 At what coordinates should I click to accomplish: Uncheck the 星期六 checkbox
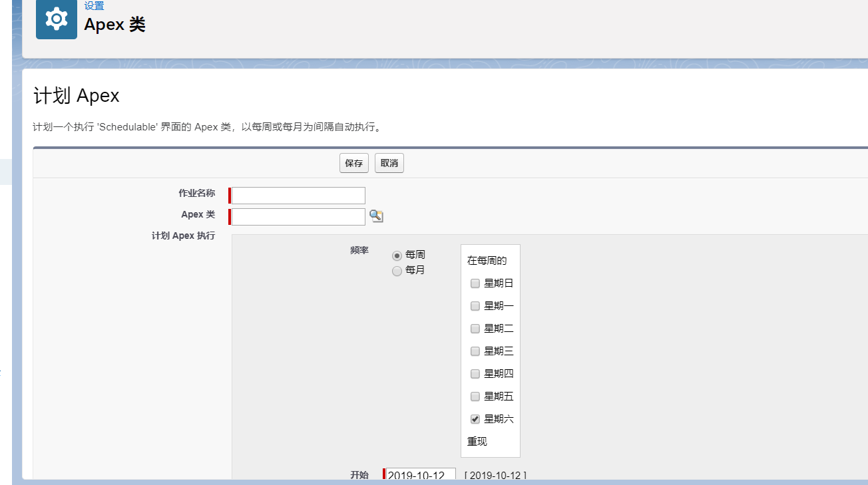point(475,419)
